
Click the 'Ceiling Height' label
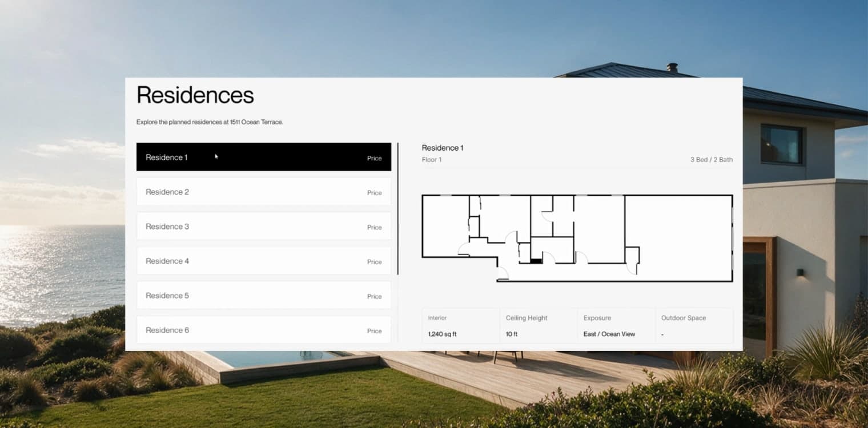(527, 318)
